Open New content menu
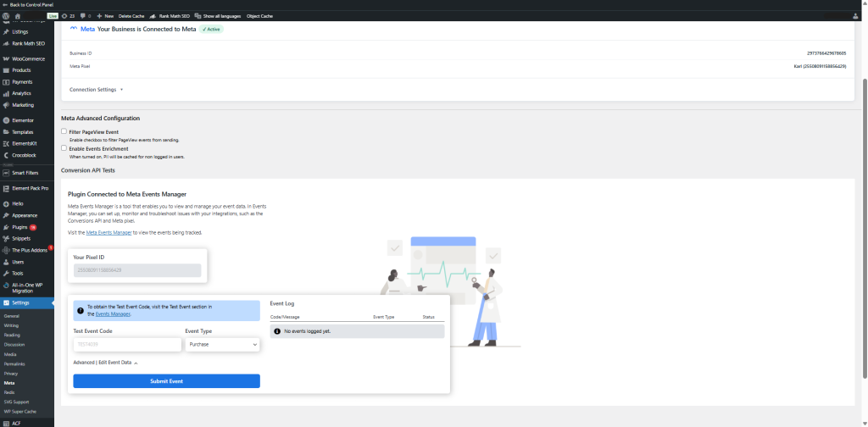Image resolution: width=868 pixels, height=427 pixels. (105, 16)
